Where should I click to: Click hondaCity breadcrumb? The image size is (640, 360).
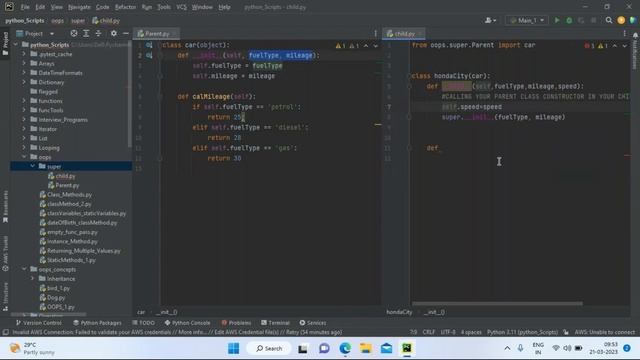point(399,312)
